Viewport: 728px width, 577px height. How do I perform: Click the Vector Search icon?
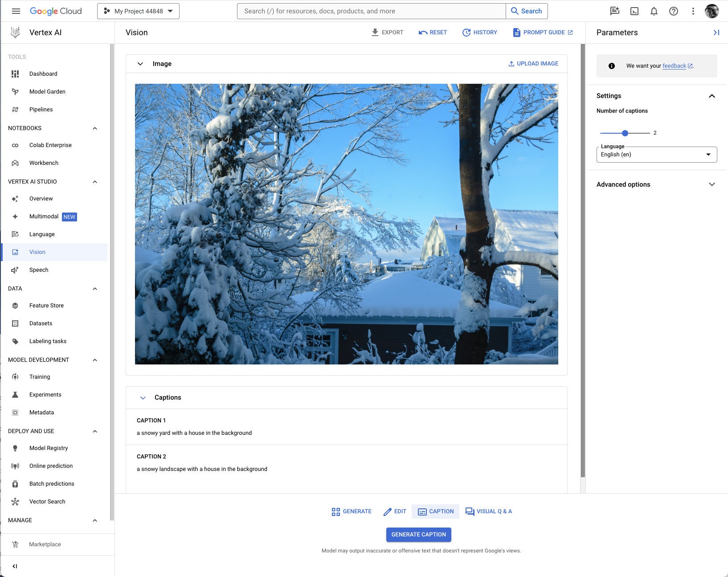(x=15, y=502)
